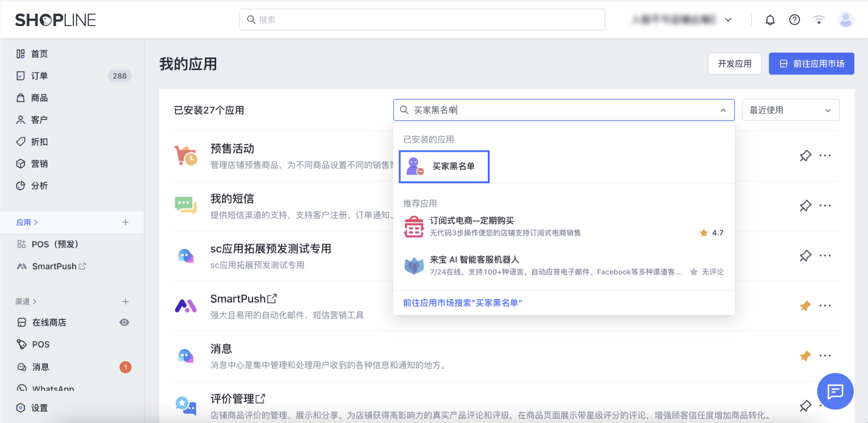Pin the sc应用拓展预发测试专用 app

(805, 256)
